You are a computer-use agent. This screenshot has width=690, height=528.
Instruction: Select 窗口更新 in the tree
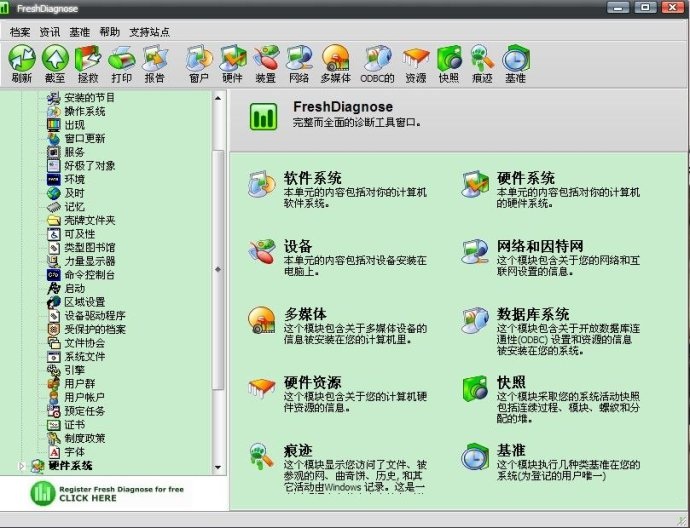click(x=84, y=138)
